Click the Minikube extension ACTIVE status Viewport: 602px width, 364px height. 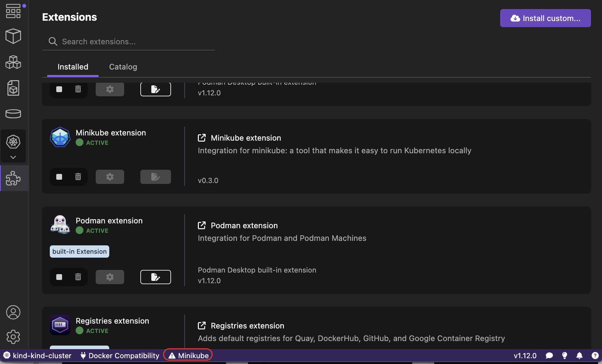pos(92,143)
